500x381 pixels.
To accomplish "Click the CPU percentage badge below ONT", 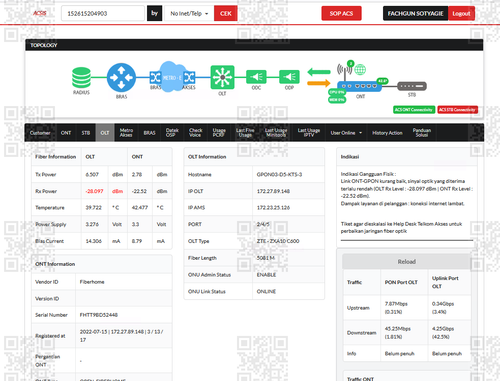I will point(337,92).
